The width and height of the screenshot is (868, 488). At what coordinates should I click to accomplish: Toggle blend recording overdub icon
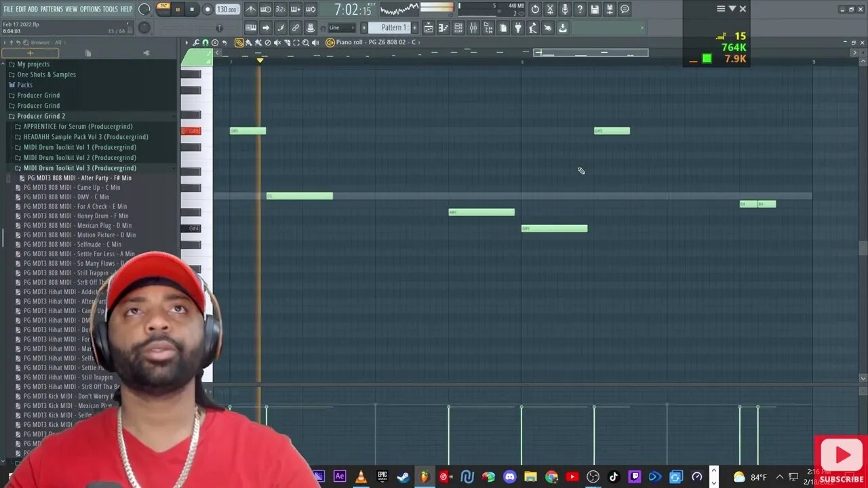click(295, 9)
